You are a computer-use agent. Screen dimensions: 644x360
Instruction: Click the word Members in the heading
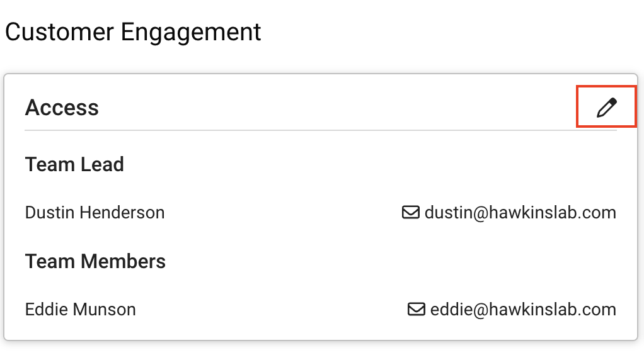point(124,261)
